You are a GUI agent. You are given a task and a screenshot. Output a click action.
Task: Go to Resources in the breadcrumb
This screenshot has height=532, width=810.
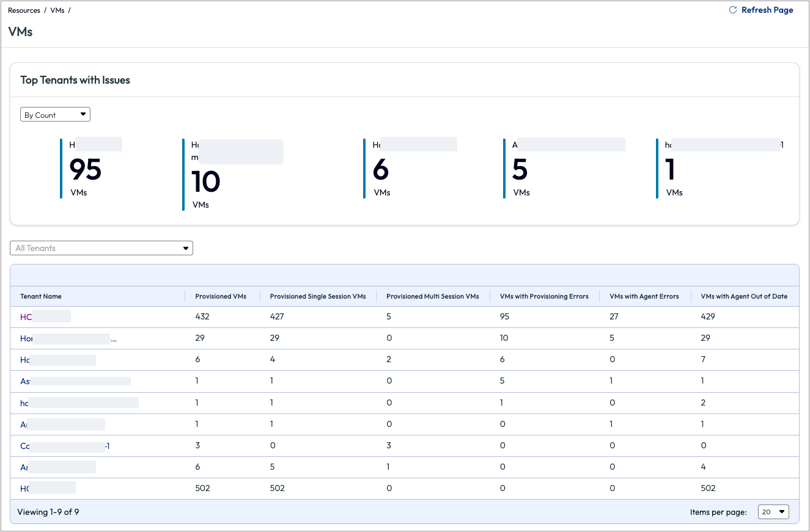(x=24, y=10)
